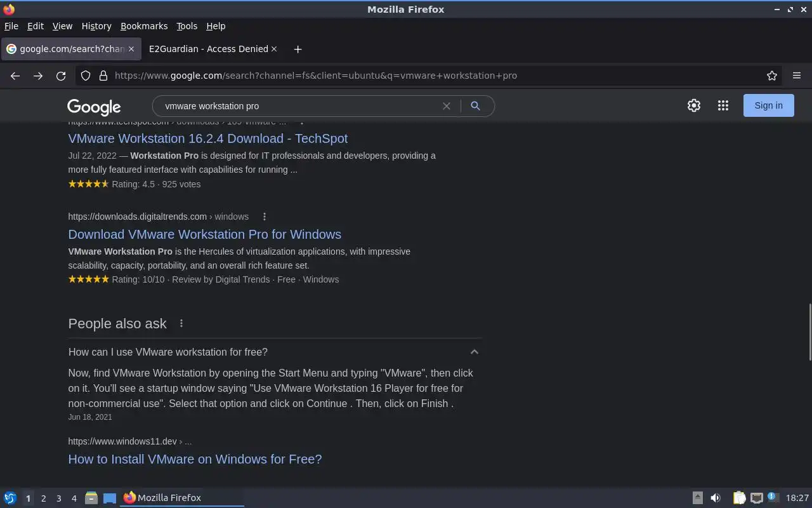Open Download VMware Workstation Pro for Windows
The height and width of the screenshot is (508, 812).
205,234
